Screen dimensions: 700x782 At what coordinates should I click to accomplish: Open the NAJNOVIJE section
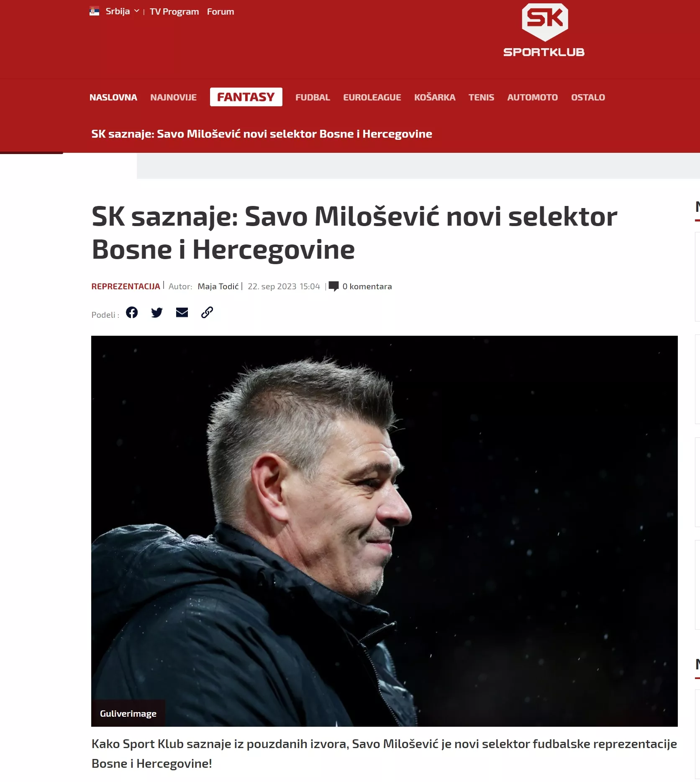point(174,98)
